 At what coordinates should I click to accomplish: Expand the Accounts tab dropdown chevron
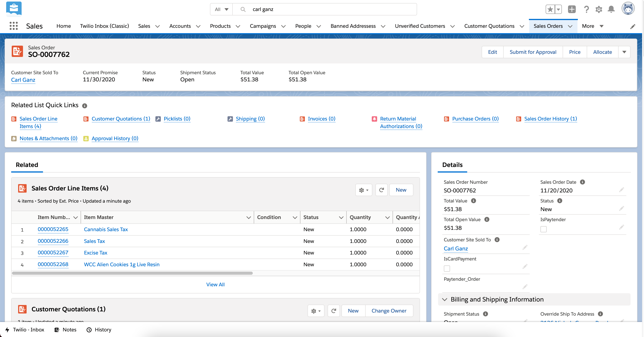pos(198,26)
